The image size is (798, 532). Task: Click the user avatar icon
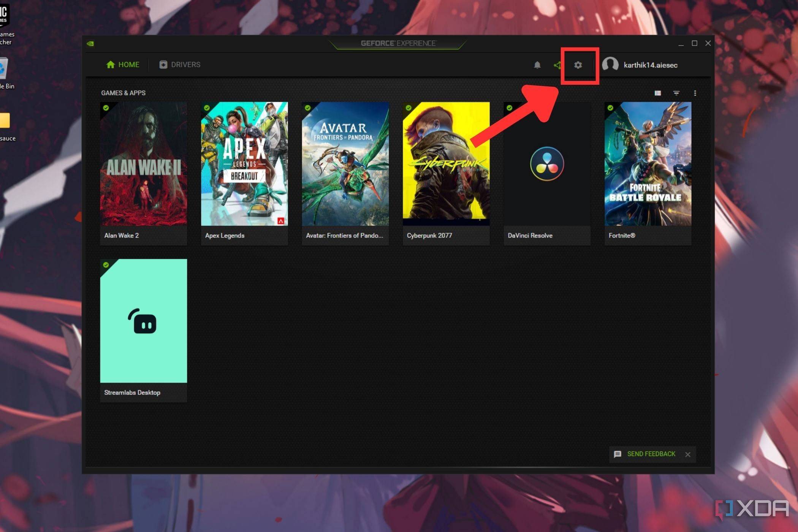tap(610, 65)
